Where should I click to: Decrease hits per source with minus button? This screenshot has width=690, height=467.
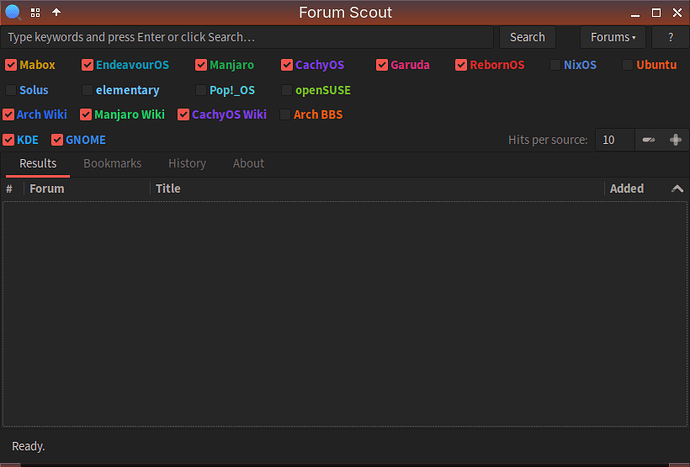coord(649,140)
